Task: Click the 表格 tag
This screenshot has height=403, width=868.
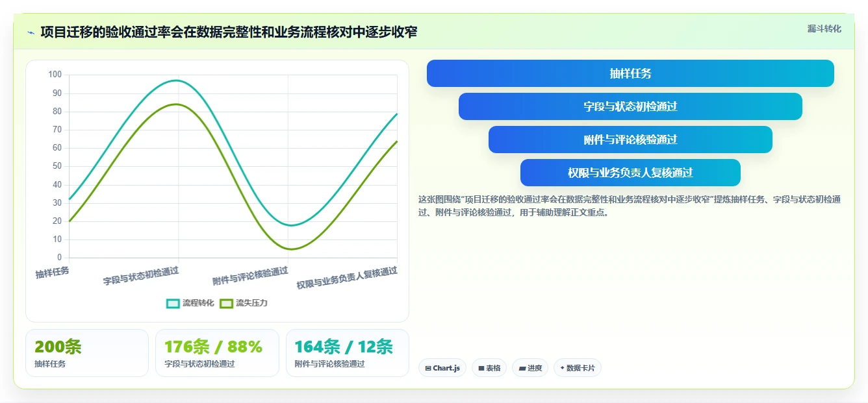Action: click(x=489, y=368)
